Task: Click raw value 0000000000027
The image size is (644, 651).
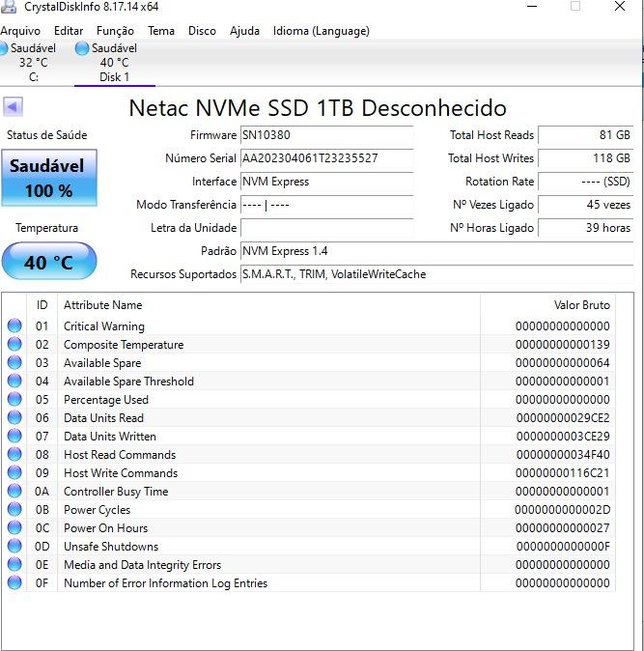Action: [563, 528]
